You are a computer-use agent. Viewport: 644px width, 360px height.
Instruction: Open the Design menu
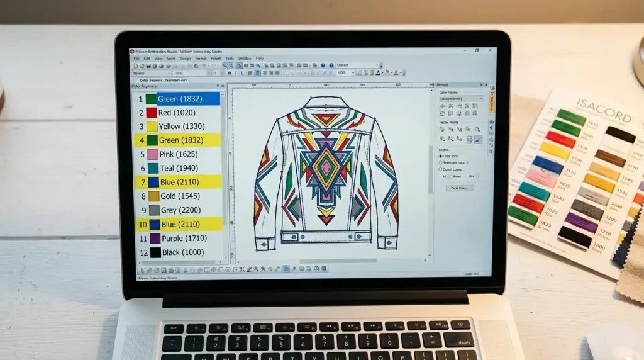click(186, 59)
